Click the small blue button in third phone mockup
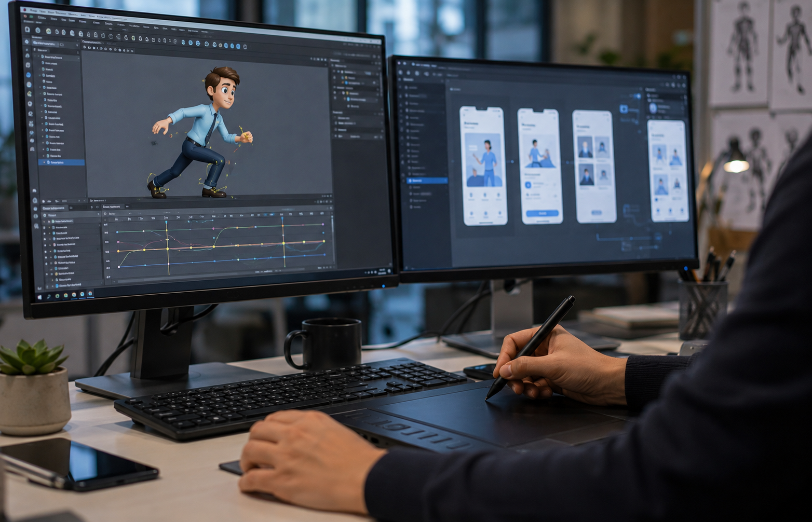 point(596,213)
